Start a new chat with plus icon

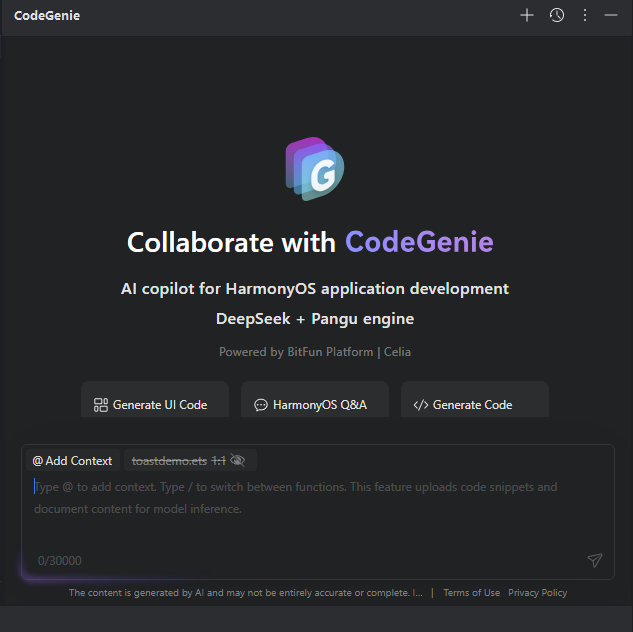point(527,15)
